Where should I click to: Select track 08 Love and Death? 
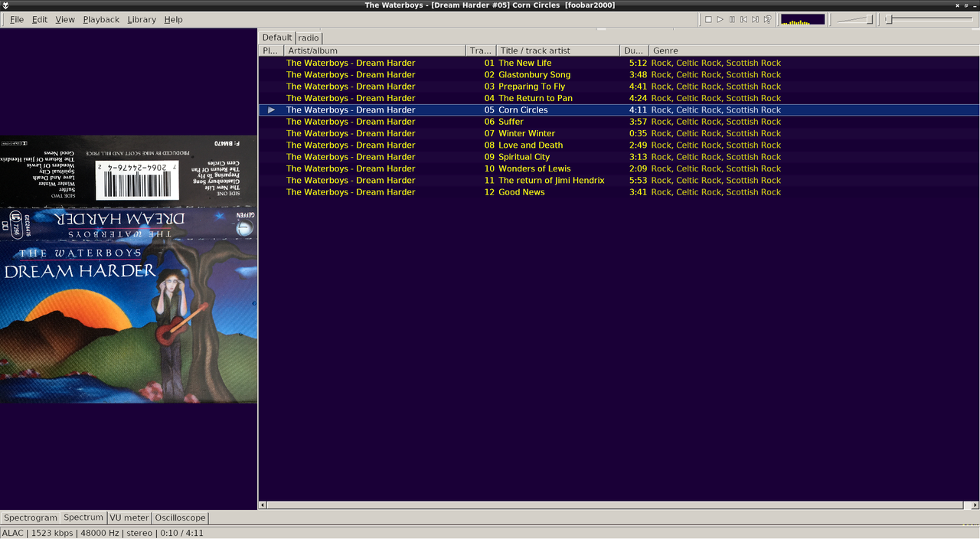[x=619, y=145]
